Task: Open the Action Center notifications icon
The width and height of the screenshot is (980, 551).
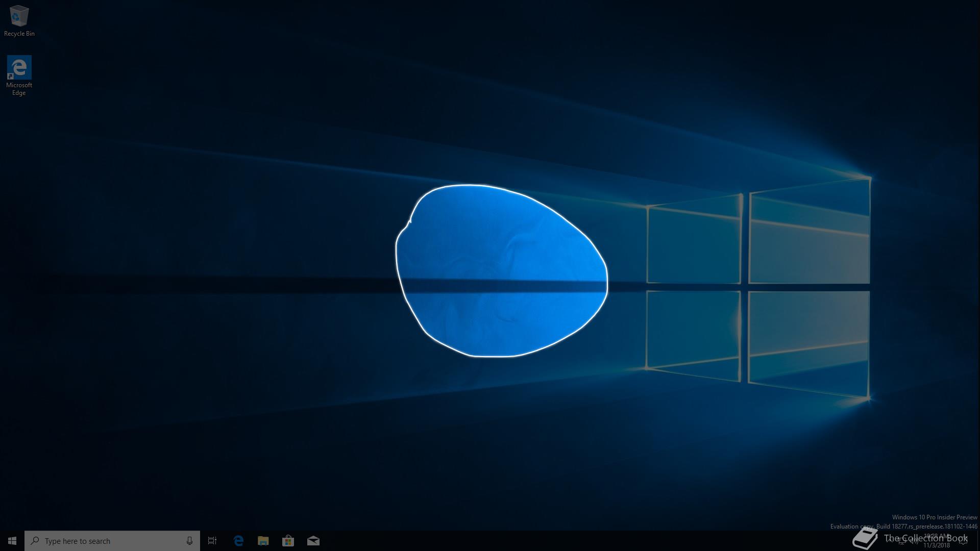Action: click(963, 541)
